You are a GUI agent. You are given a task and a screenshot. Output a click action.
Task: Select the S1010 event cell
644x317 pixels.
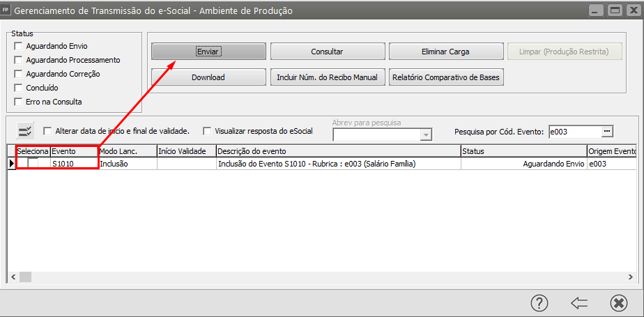pos(75,164)
